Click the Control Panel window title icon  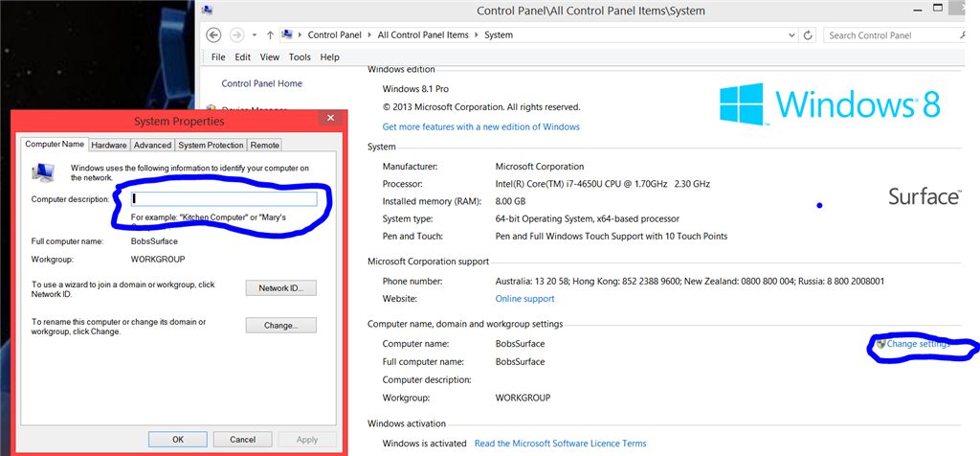pyautogui.click(x=208, y=10)
